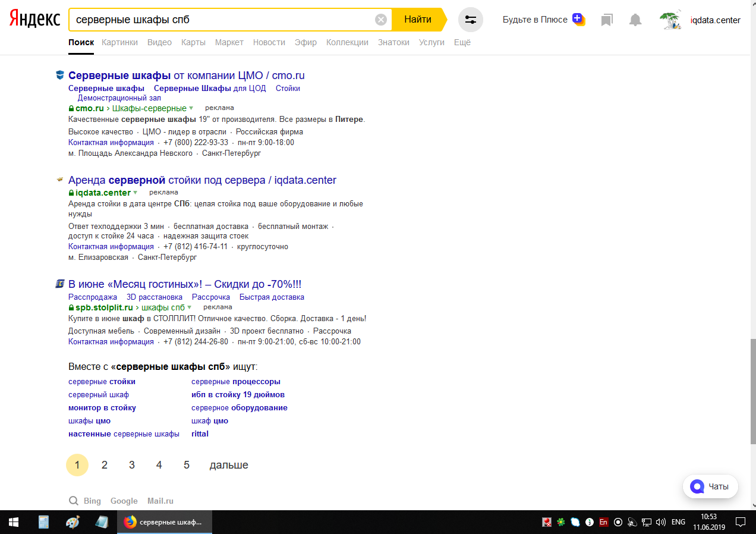This screenshot has width=756, height=534.
Task: Click the 'Серверные Шкафы для ЦОД' sitelink
Action: coord(210,89)
